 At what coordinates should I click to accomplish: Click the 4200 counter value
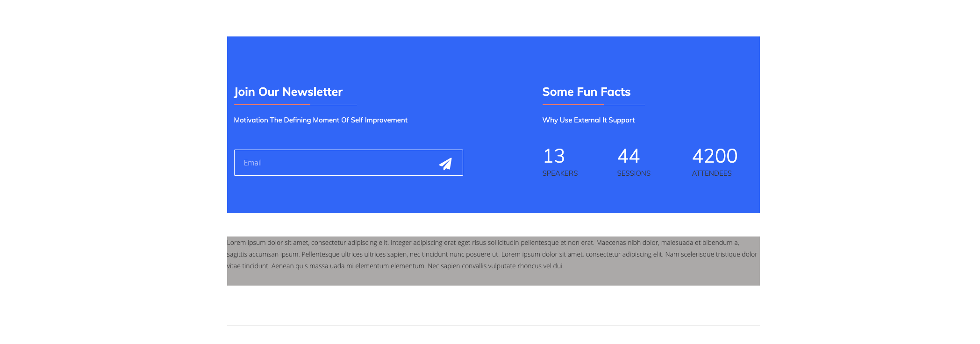click(714, 156)
